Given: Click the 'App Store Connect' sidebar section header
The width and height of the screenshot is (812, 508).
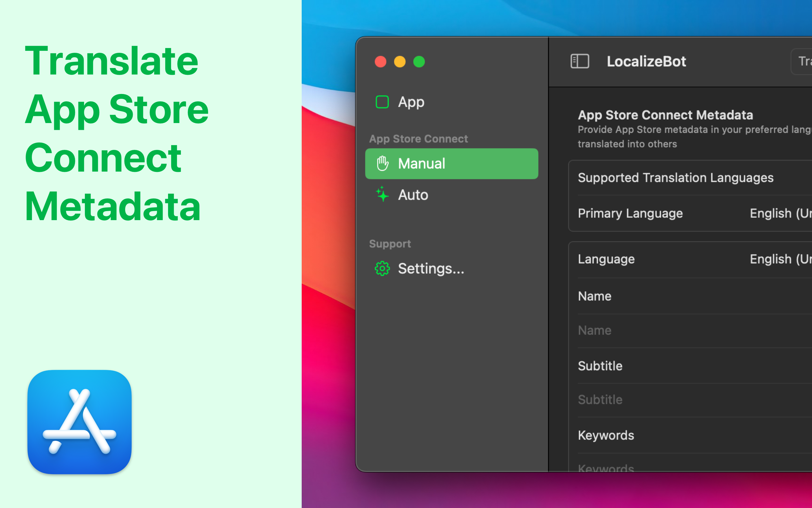Looking at the screenshot, I should [x=418, y=139].
